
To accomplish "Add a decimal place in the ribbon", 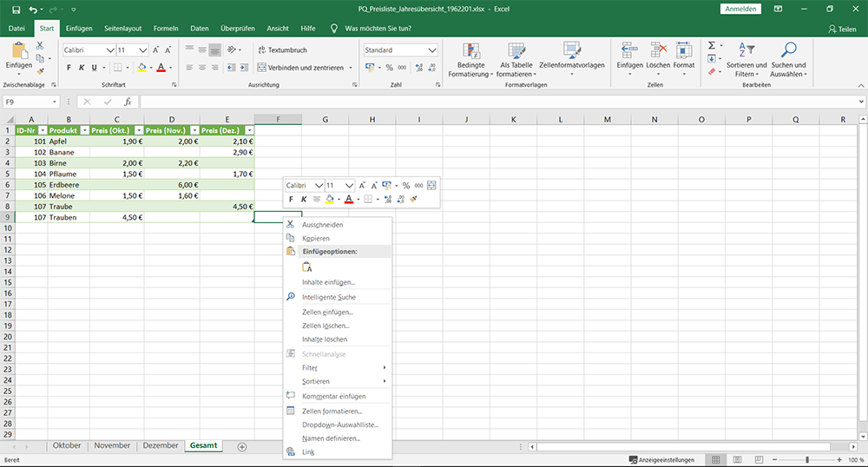I will coord(419,68).
